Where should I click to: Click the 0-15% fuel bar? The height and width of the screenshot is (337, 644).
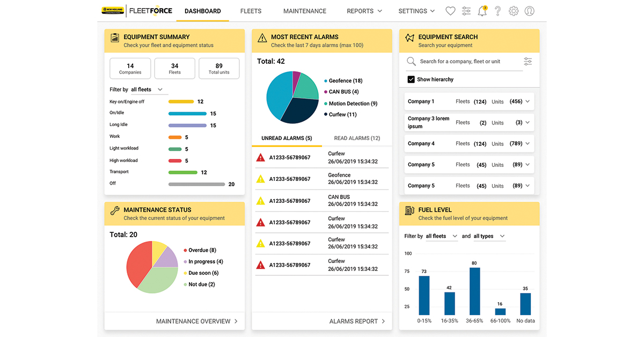(424, 296)
